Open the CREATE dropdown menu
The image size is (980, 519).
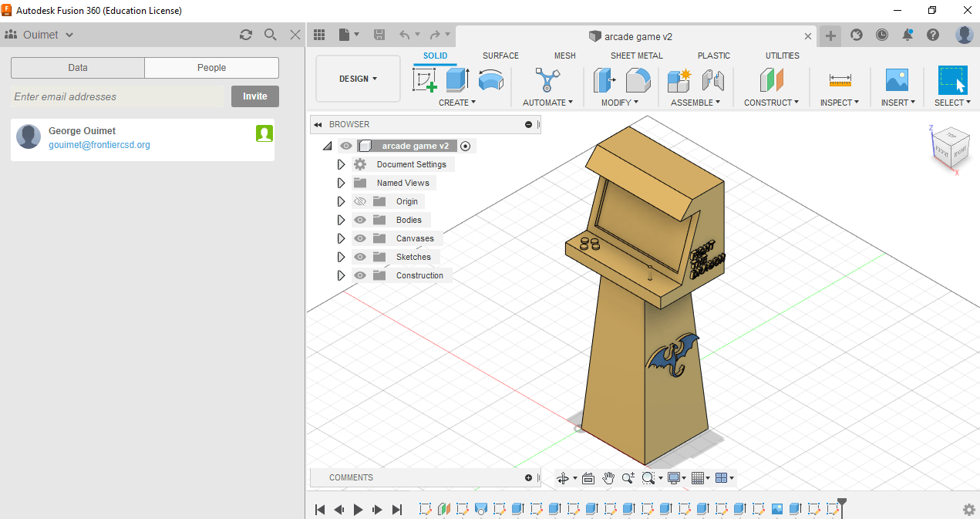457,103
